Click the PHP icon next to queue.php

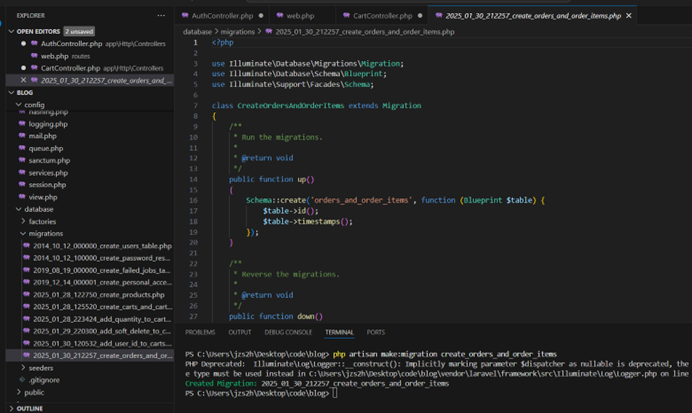click(x=22, y=148)
